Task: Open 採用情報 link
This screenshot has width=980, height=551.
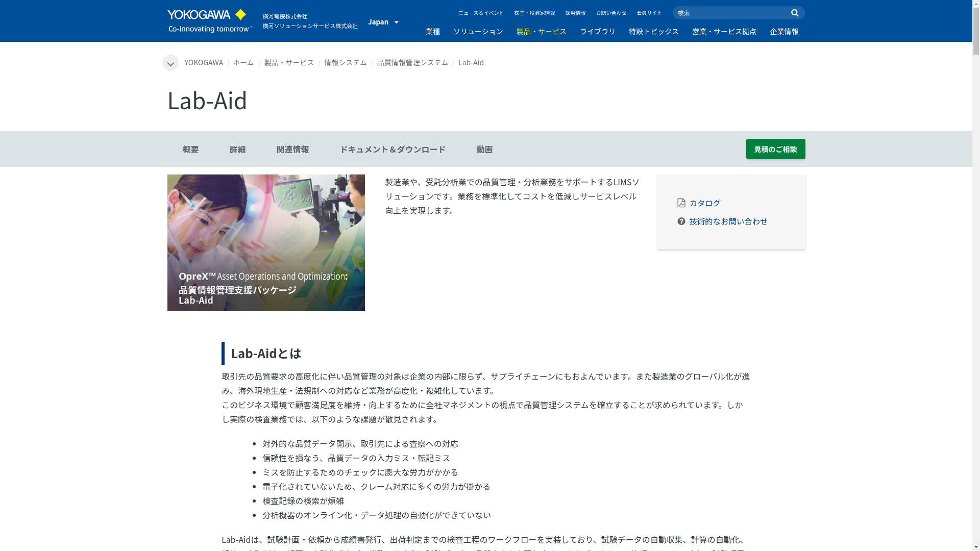Action: (575, 13)
